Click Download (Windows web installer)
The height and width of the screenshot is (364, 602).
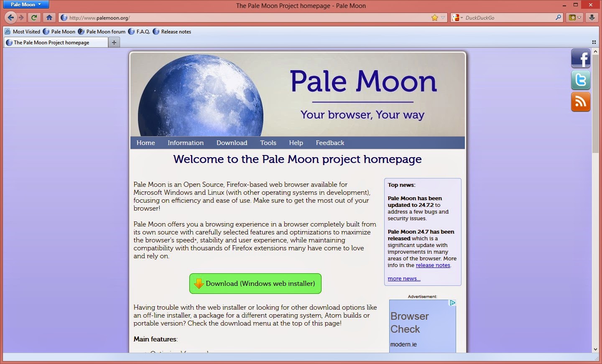pos(255,283)
